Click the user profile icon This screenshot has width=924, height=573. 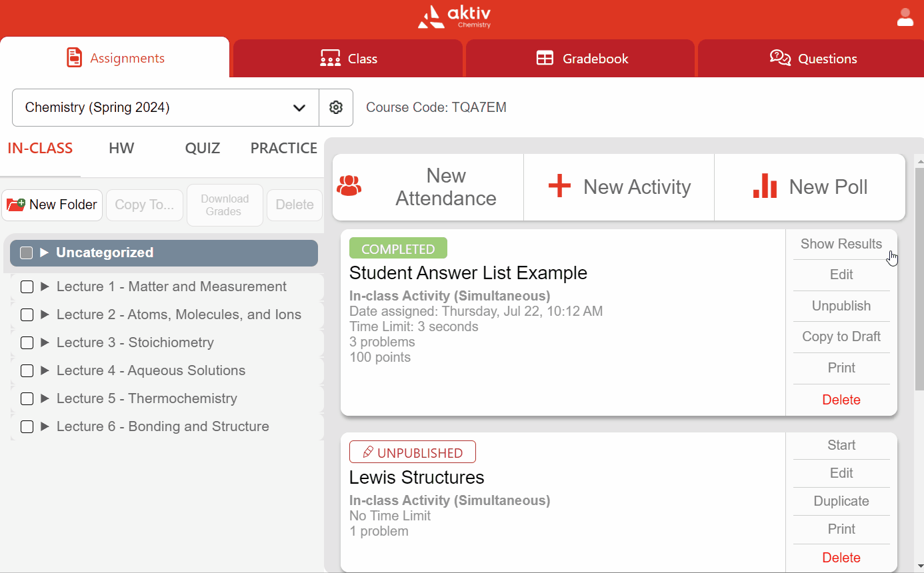905,17
